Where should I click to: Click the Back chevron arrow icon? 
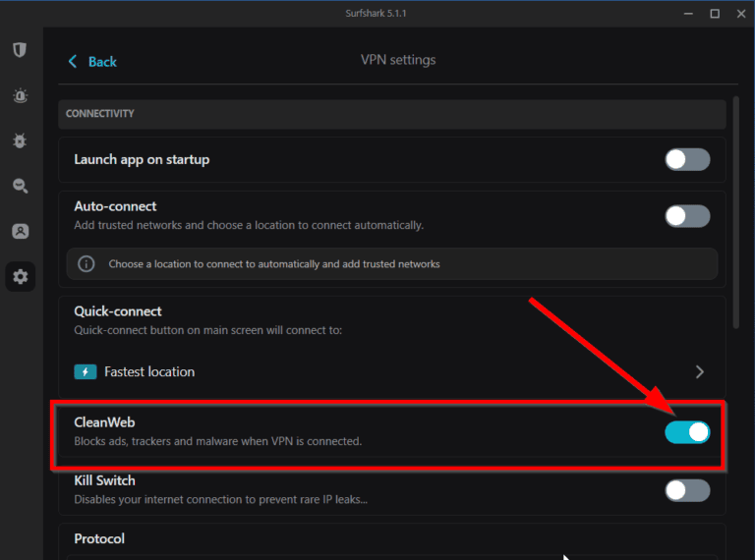(x=72, y=61)
